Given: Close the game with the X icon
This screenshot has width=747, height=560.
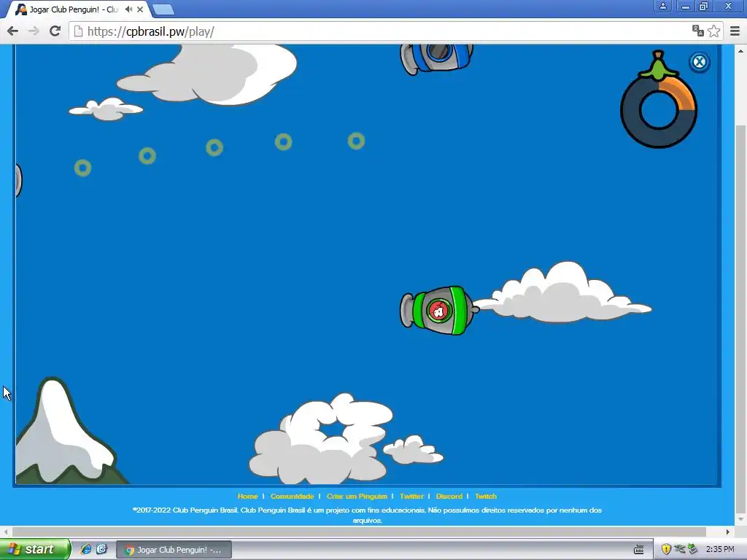Looking at the screenshot, I should 700,62.
